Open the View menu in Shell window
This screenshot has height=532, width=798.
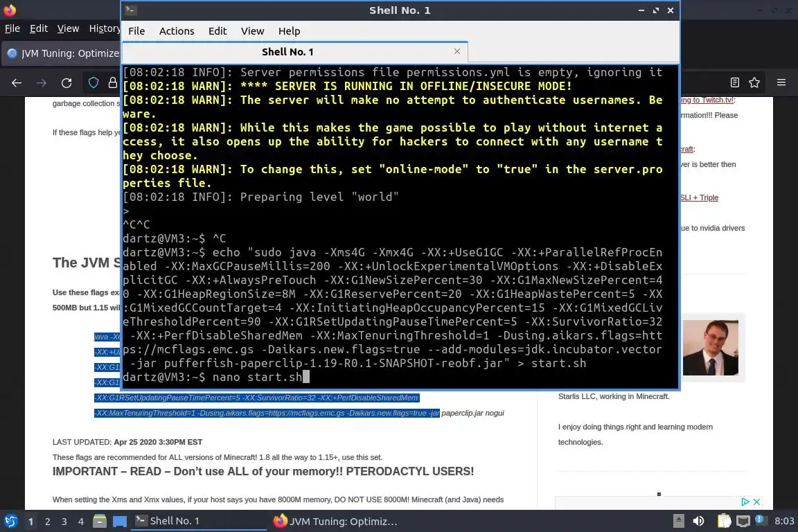(x=252, y=31)
